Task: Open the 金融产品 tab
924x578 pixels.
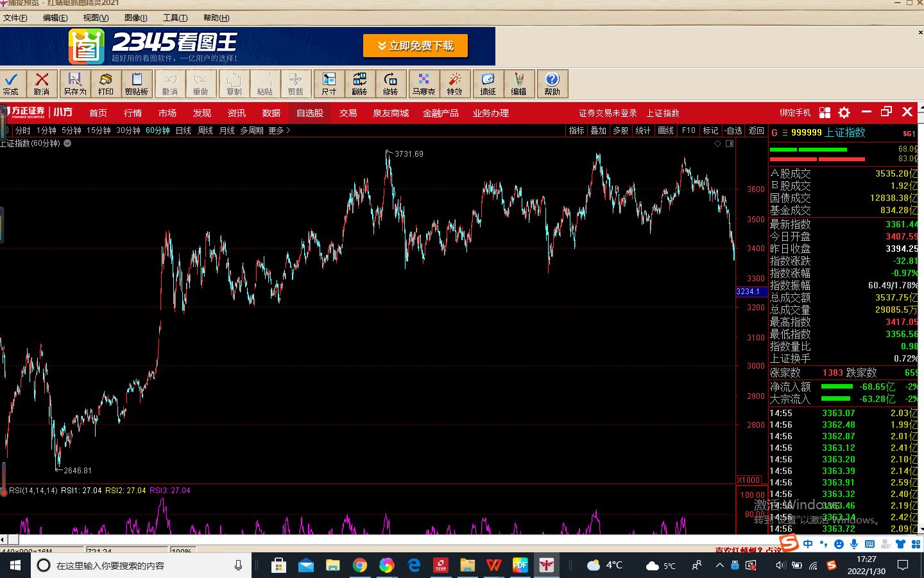Action: tap(441, 113)
